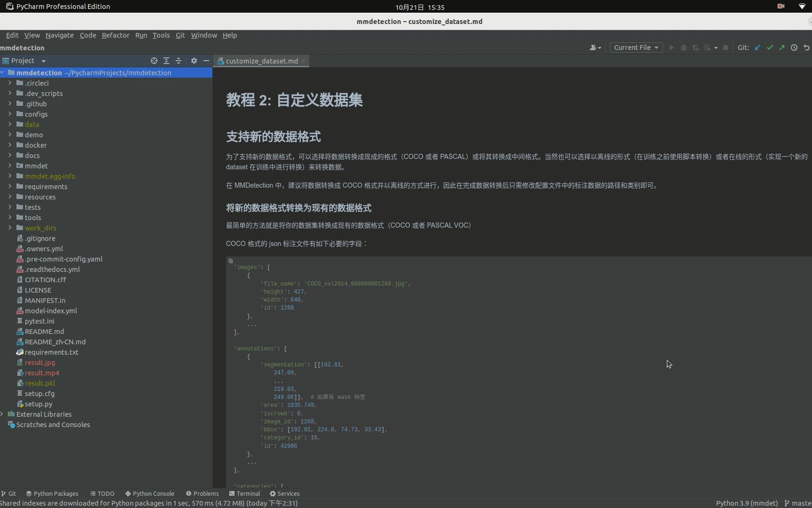Collapse the mmdetection project root

click(4, 72)
